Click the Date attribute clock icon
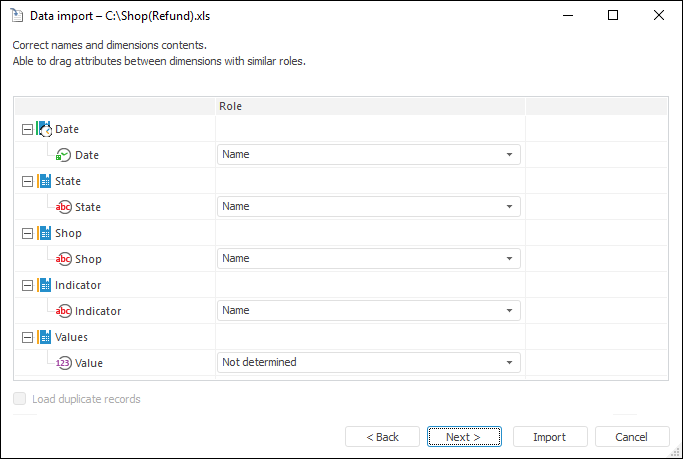Screen dimensions: 683x459 point(63,155)
